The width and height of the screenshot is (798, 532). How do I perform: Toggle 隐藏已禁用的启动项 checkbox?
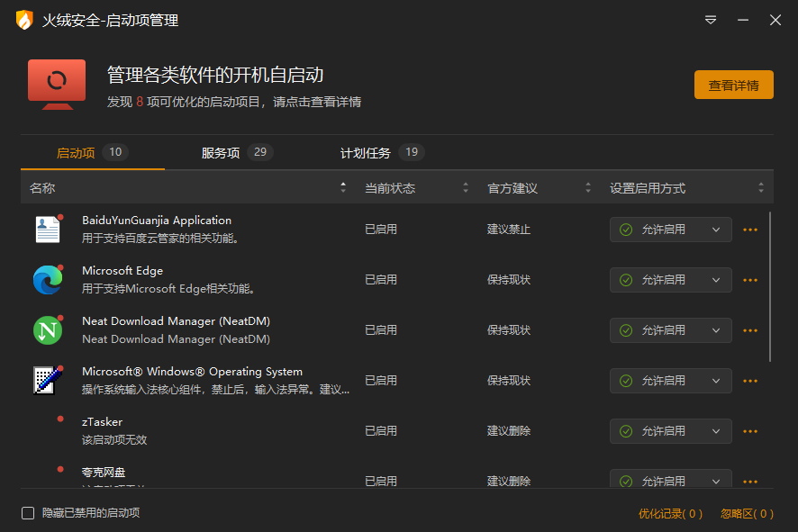pos(28,513)
